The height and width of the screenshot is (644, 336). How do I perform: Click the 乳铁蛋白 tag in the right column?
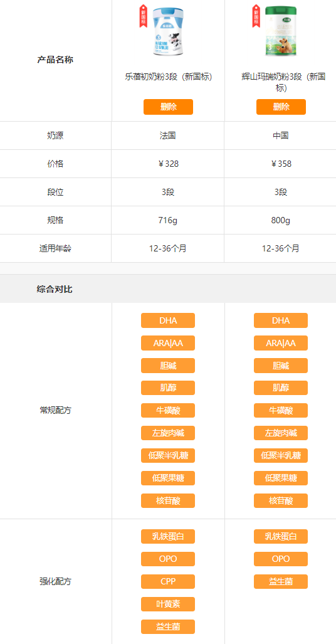tap(281, 536)
